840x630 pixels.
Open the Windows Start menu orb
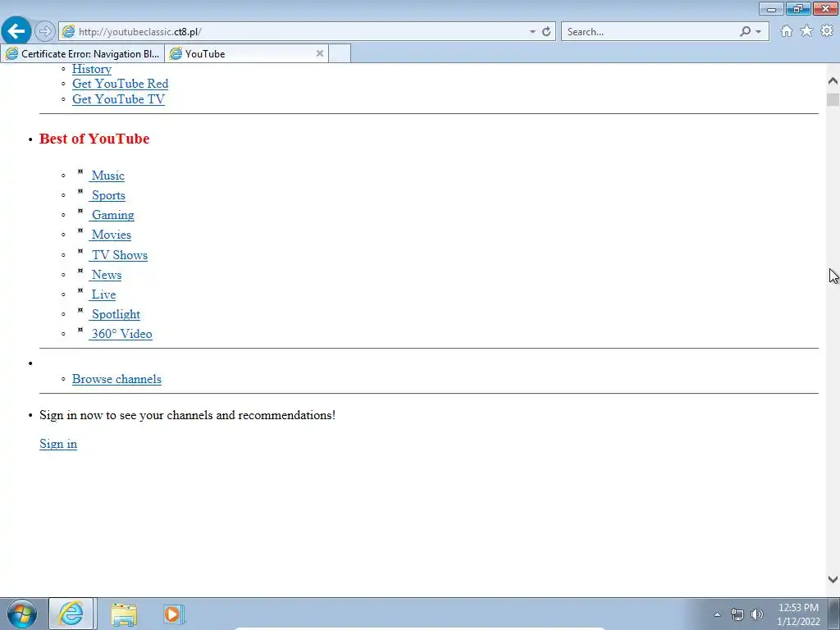(22, 614)
